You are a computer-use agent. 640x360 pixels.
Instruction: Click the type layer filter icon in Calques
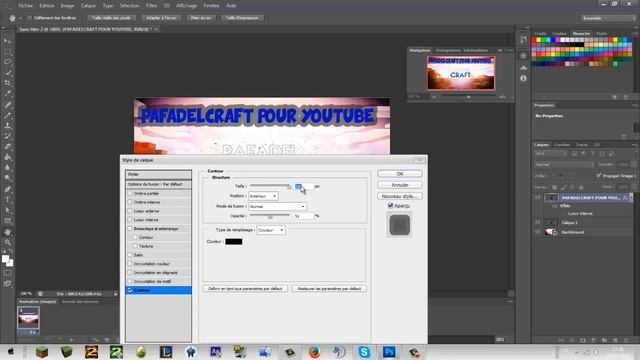pos(593,154)
